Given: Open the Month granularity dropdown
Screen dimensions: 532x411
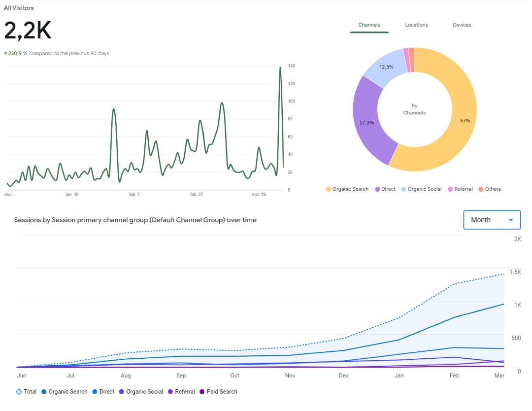Looking at the screenshot, I should pyautogui.click(x=492, y=220).
